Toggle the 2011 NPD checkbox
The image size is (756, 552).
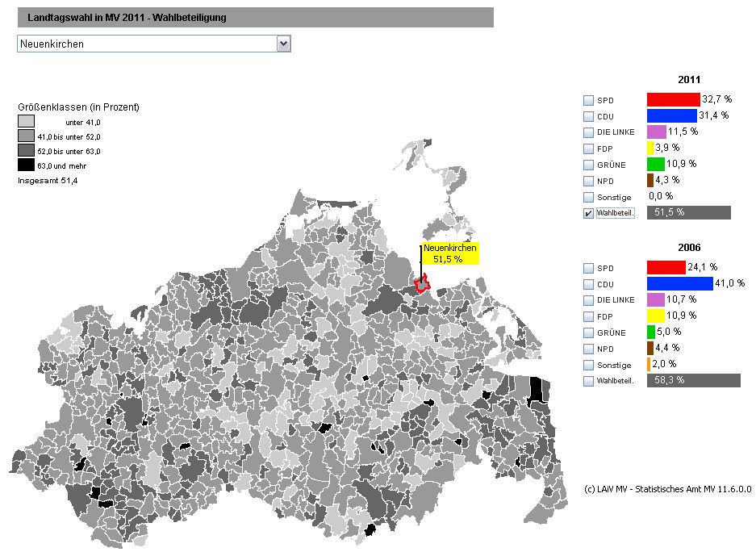[588, 182]
